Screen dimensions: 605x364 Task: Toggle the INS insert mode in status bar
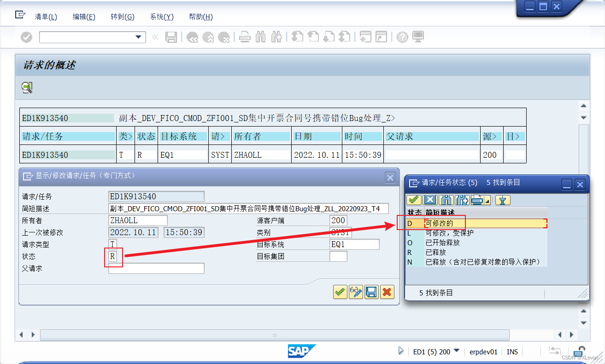click(x=512, y=352)
